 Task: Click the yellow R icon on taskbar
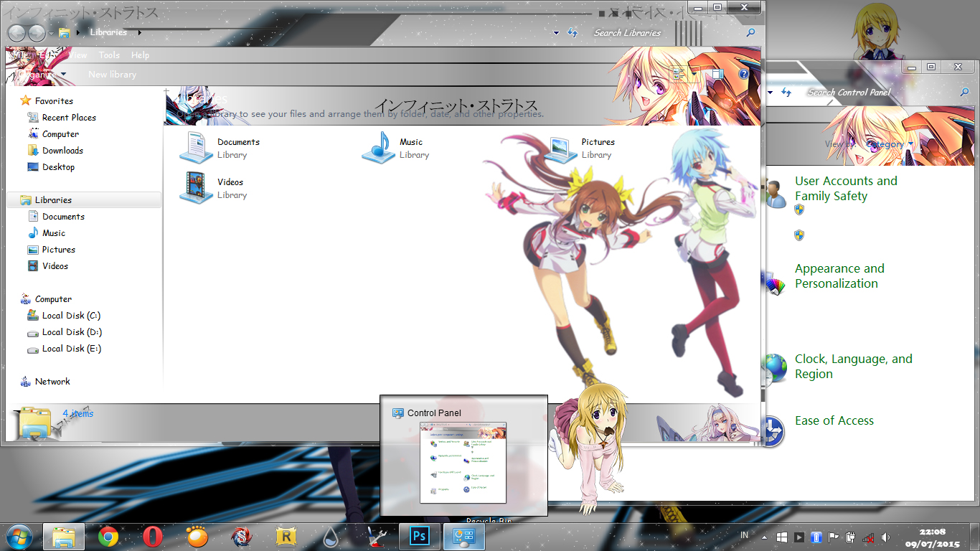click(x=286, y=537)
